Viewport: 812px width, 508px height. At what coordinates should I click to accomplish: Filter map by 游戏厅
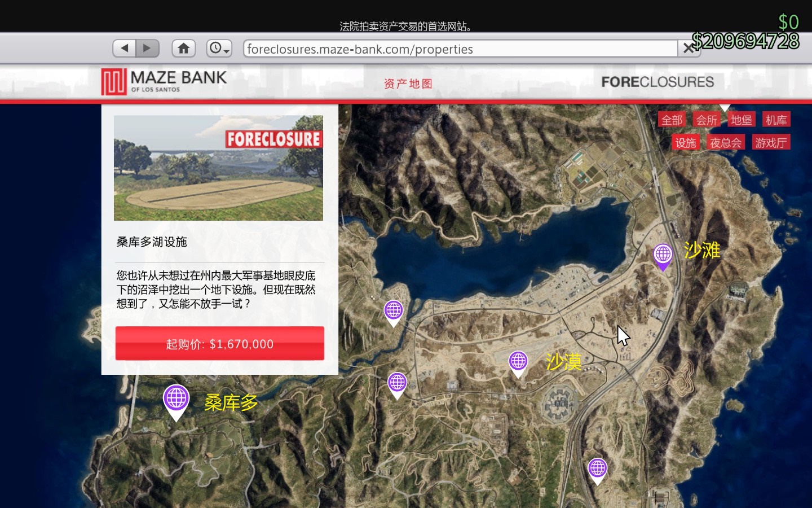[x=771, y=142]
